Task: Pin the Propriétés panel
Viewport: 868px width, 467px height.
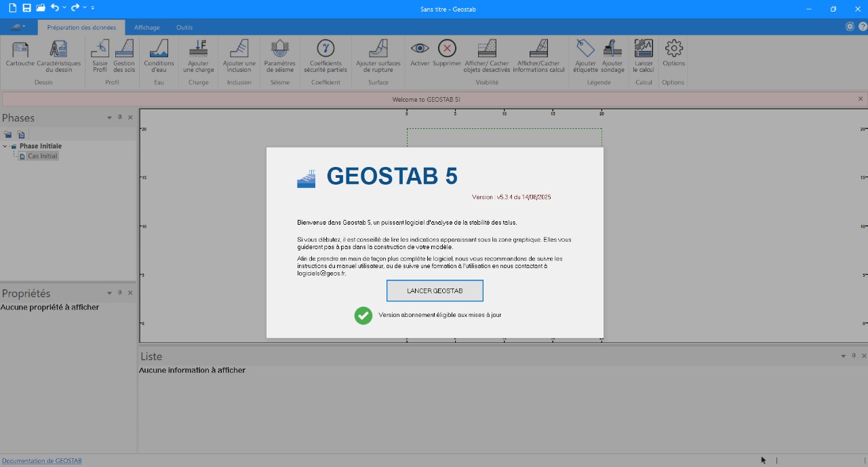Action: 120,293
